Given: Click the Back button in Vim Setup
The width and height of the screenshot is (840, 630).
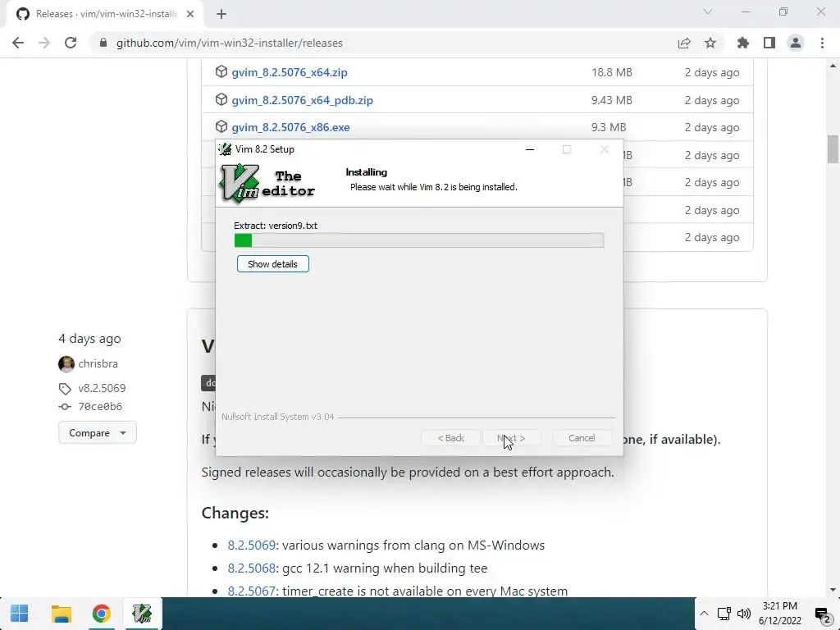Looking at the screenshot, I should pyautogui.click(x=450, y=438).
